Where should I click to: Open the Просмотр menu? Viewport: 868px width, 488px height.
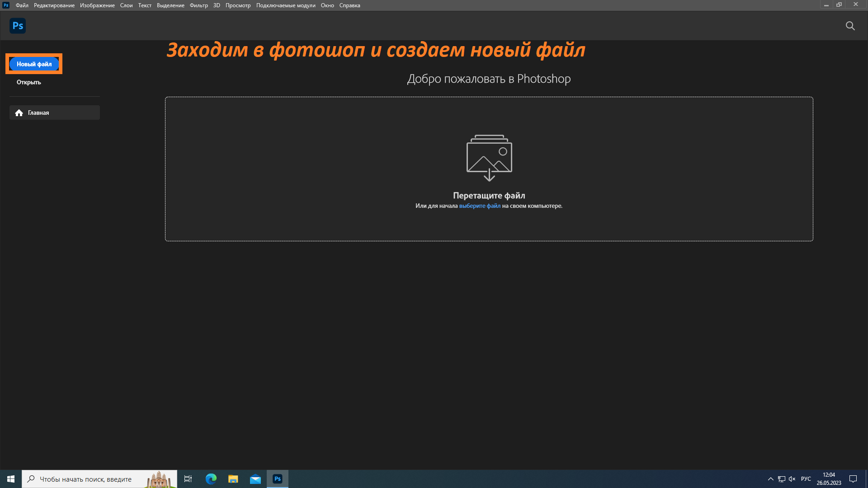click(238, 5)
